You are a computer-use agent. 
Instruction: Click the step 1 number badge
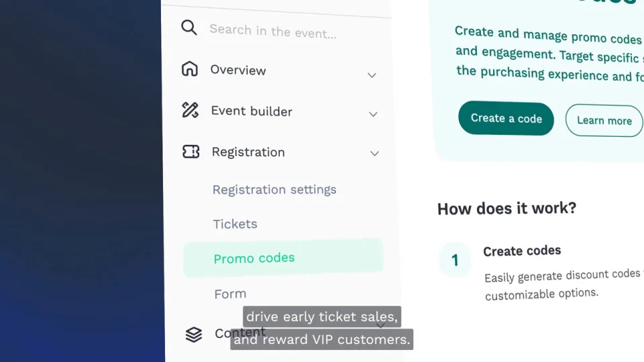pos(455,260)
